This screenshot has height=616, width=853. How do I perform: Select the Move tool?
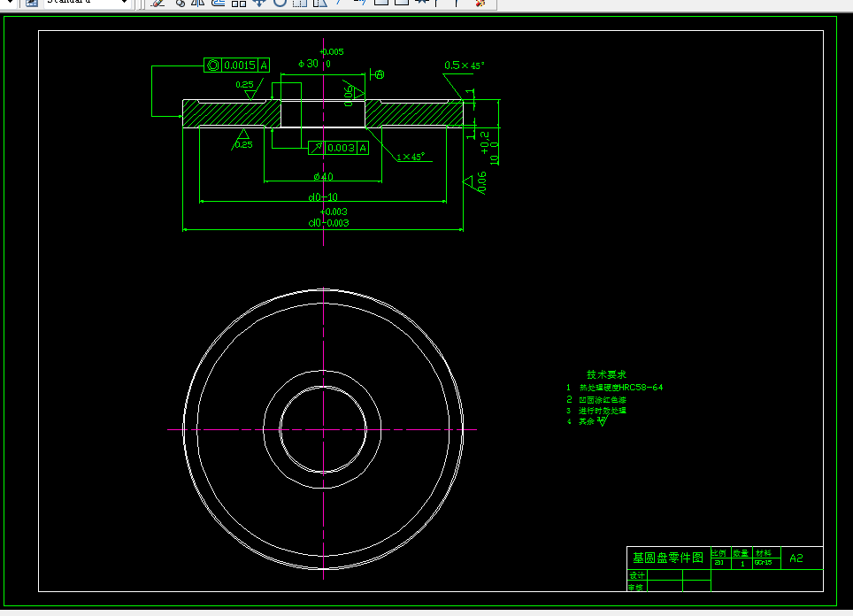tap(259, 3)
